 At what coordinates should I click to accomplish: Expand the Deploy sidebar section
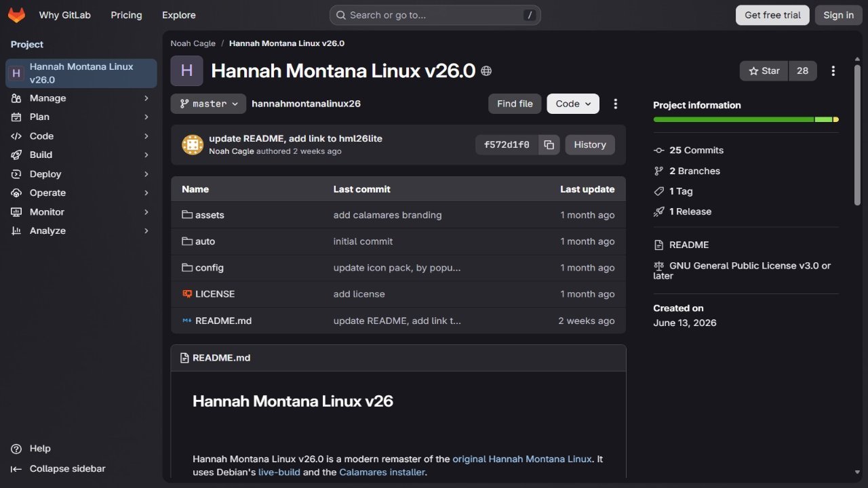pos(81,174)
